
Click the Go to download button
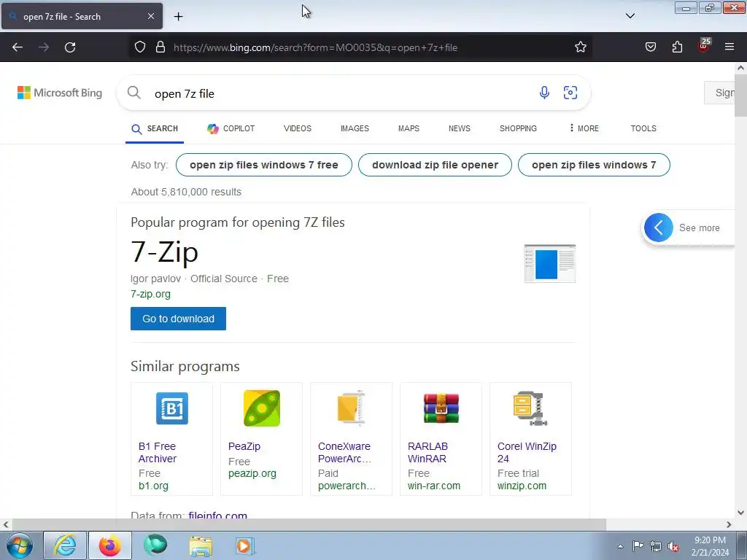tap(178, 319)
